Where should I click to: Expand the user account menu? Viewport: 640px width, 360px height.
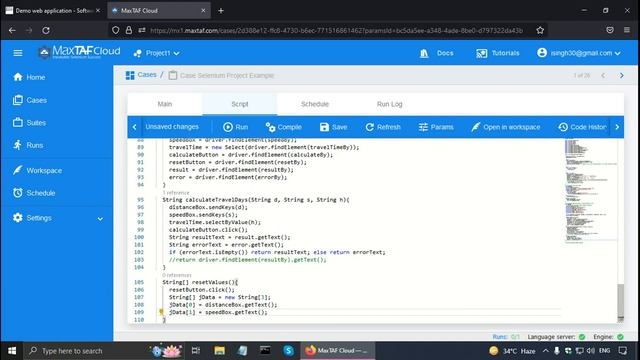(579, 53)
